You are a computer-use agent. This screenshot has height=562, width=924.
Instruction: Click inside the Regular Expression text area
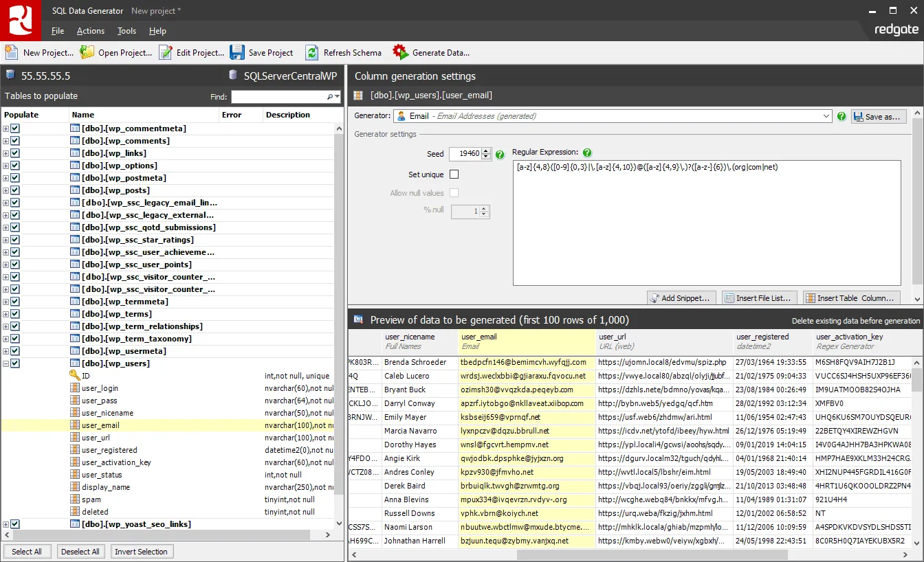(707, 223)
